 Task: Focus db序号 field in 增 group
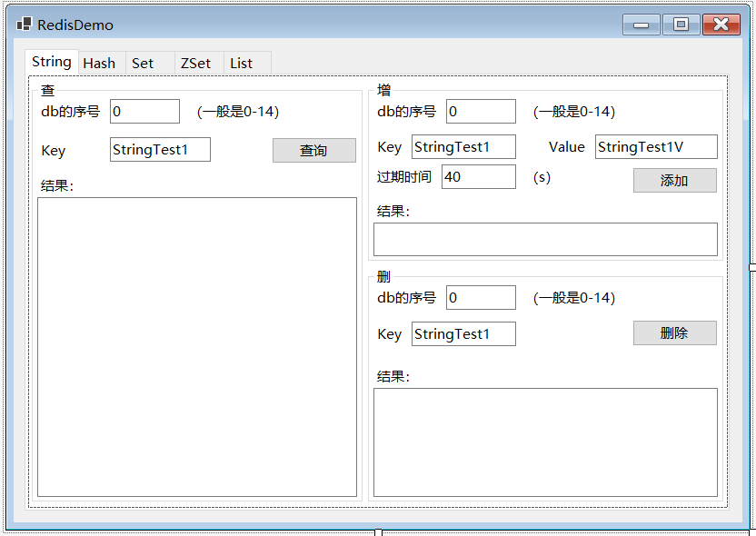pyautogui.click(x=481, y=112)
